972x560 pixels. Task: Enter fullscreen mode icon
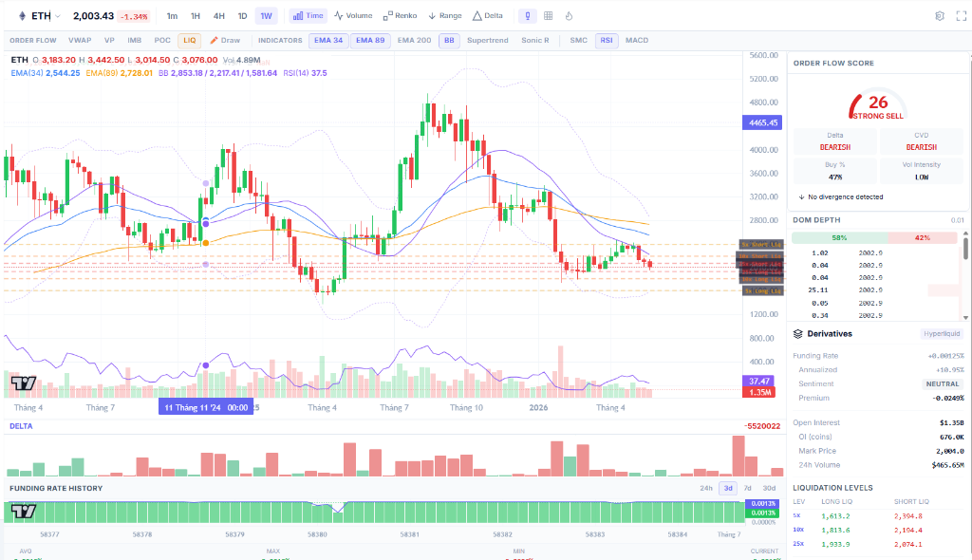coord(961,16)
